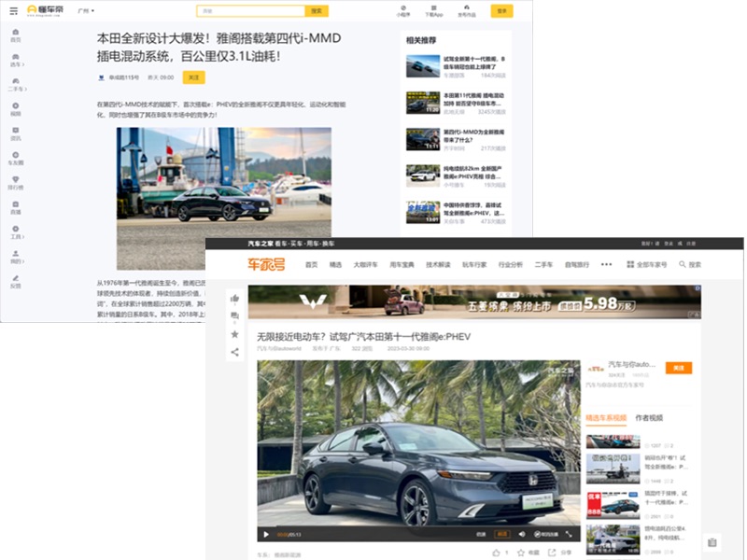Open 视频 video section in Dongchedi sidebar
Screen dimensions: 747x560
16,109
